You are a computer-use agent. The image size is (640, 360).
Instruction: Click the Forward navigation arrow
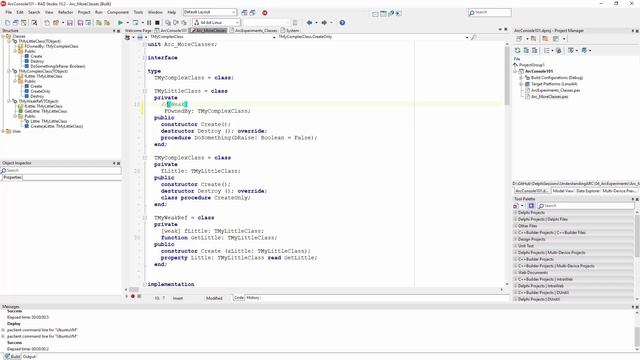pos(324,23)
